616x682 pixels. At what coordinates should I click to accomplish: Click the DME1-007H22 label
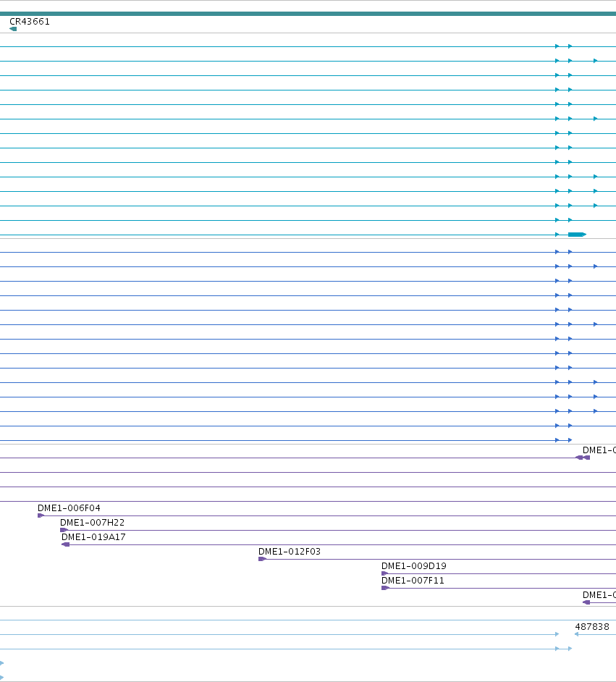92,523
